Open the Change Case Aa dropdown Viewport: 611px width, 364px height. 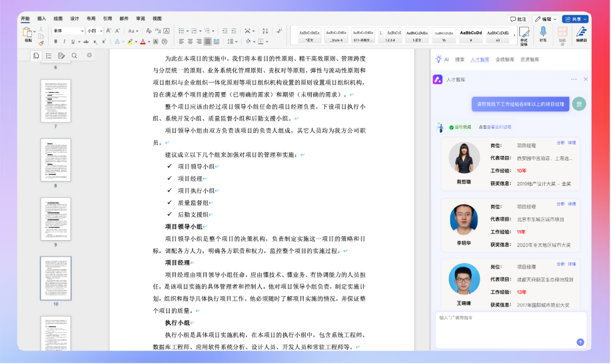(x=134, y=31)
